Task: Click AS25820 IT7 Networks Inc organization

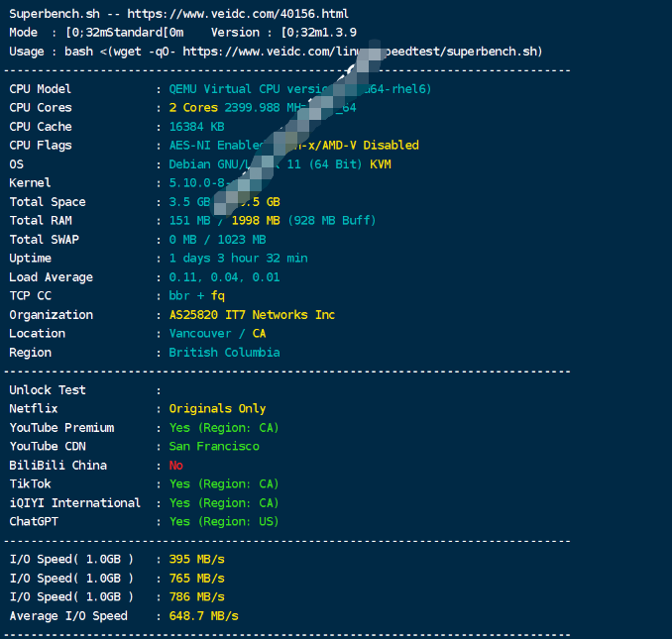Action: click(x=252, y=315)
